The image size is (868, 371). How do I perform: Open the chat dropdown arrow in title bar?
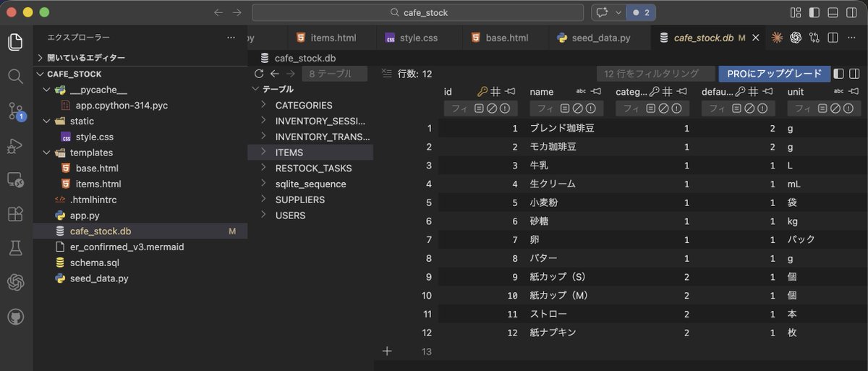[x=618, y=12]
